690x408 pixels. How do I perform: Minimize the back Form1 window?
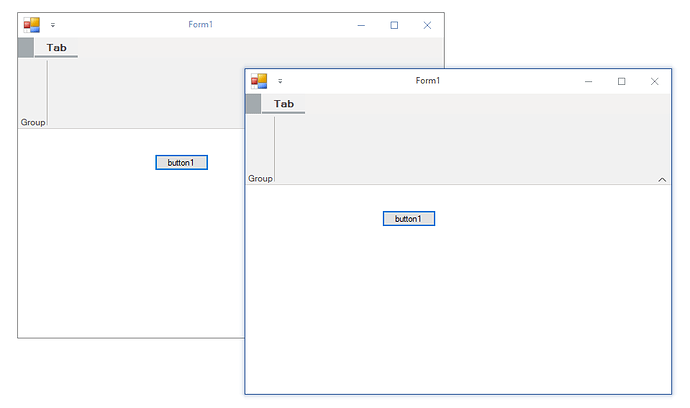click(x=361, y=26)
